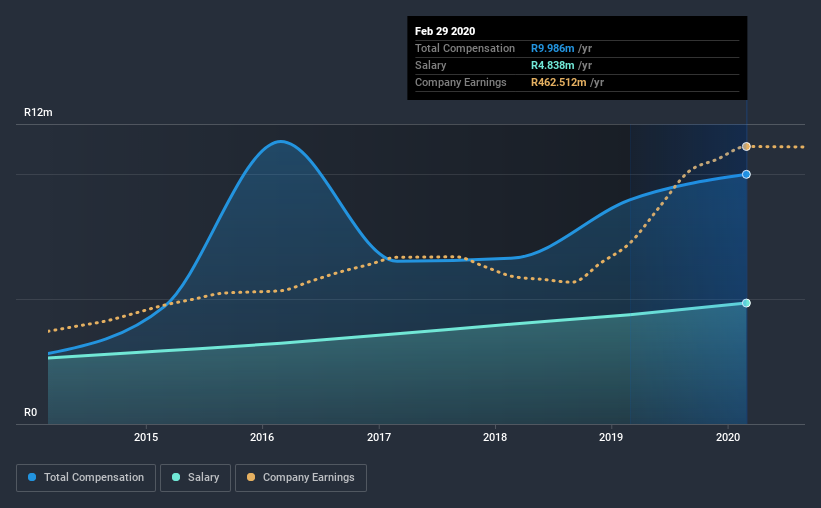Click the R462.512m company earnings value
The width and height of the screenshot is (821, 508).
[x=559, y=82]
